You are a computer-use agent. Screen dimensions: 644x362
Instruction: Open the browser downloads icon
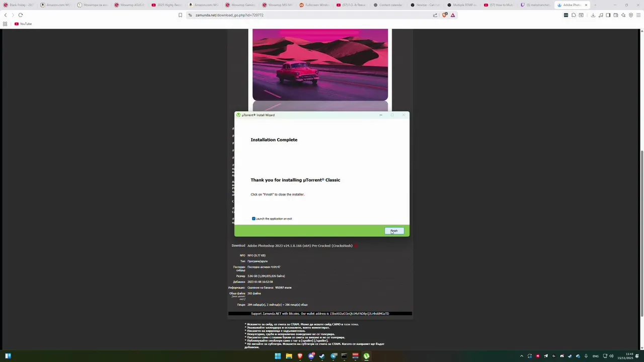point(593,15)
